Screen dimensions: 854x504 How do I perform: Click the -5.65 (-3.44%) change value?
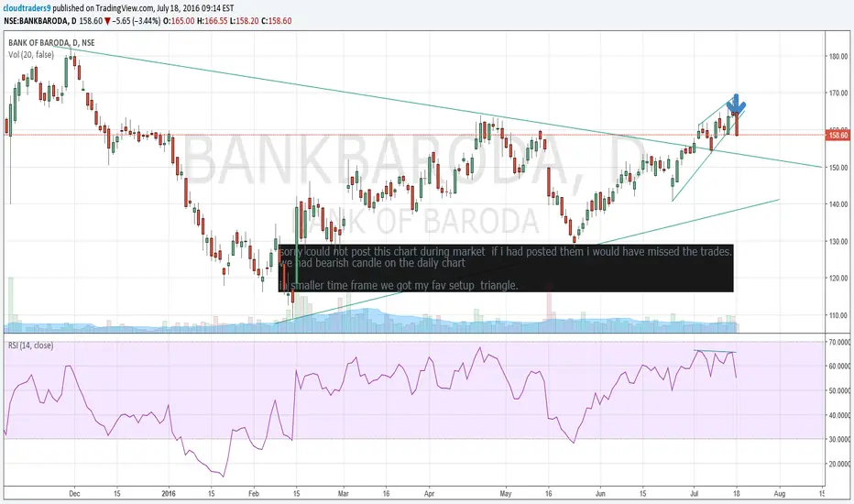click(137, 21)
